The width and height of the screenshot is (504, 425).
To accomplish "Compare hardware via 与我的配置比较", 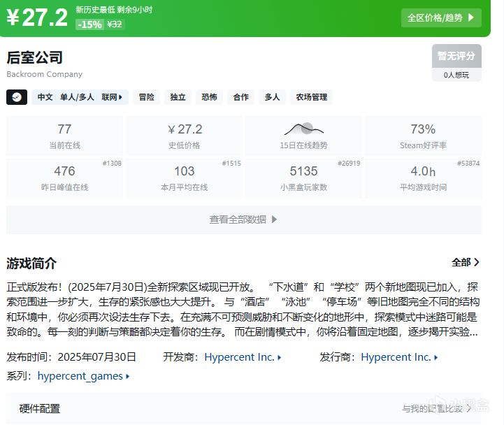I will pos(436,409).
